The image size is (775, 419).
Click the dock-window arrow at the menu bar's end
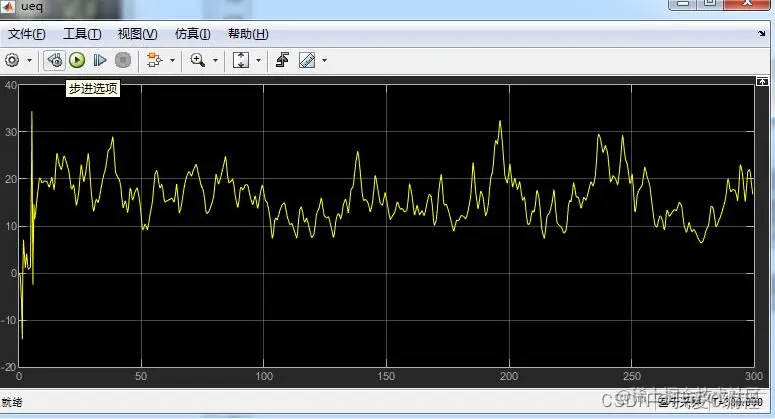point(762,34)
